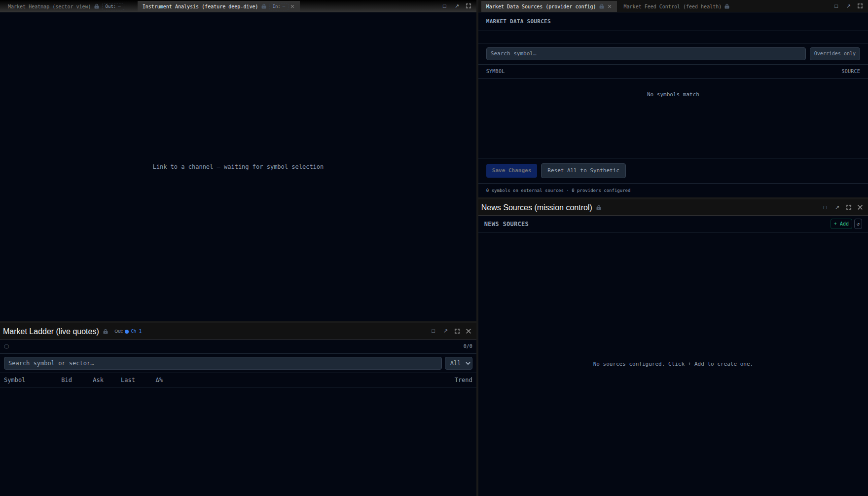This screenshot has height=496, width=868.
Task: Pop out the Market Ladder panel
Action: coord(445,331)
